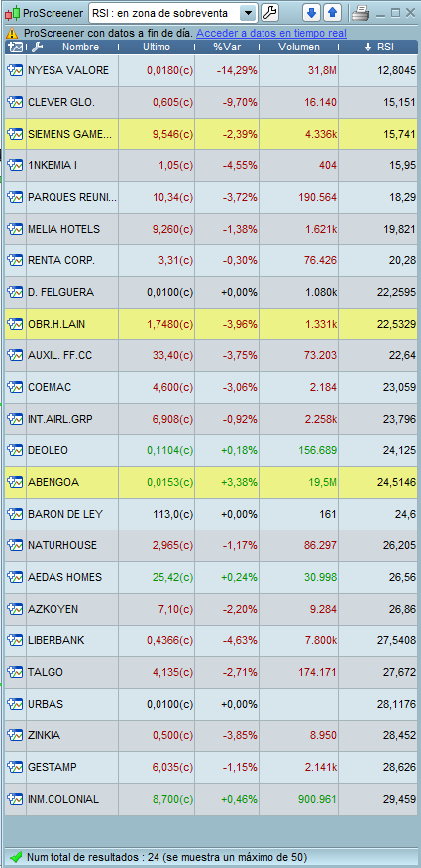Screen dimensions: 421x868
Task: Click the ProScreener window title icon
Action: (13, 12)
